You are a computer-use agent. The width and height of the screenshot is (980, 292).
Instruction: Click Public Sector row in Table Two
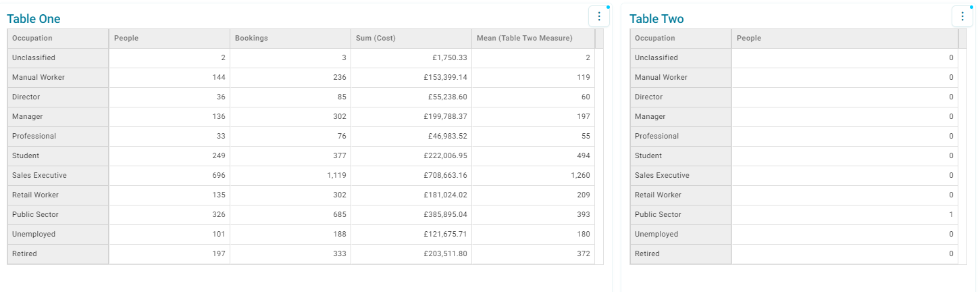tap(794, 215)
